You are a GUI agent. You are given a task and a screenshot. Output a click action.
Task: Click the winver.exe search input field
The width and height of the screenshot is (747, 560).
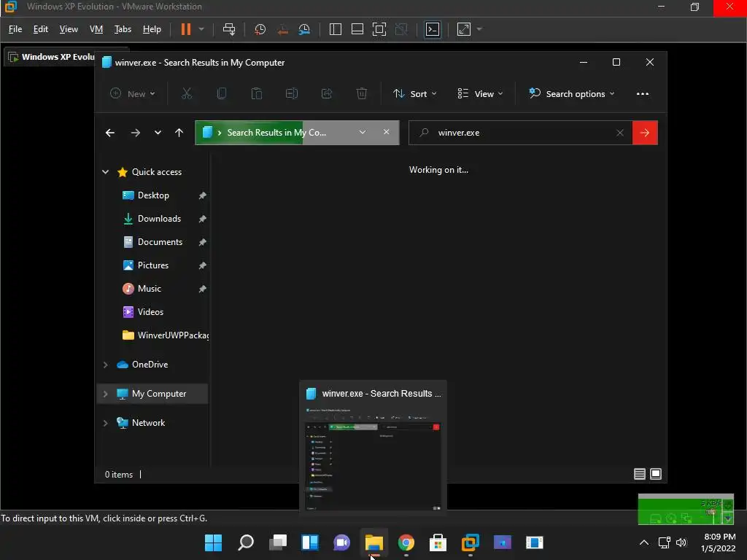click(x=520, y=133)
